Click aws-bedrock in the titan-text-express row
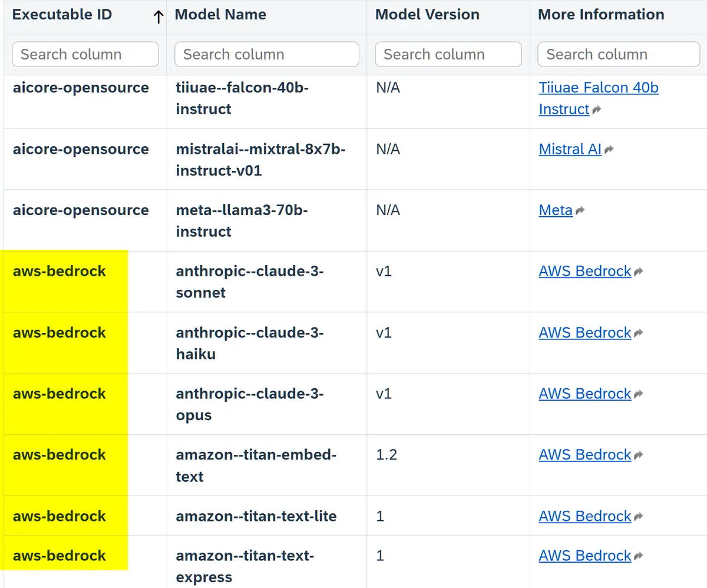 click(60, 556)
